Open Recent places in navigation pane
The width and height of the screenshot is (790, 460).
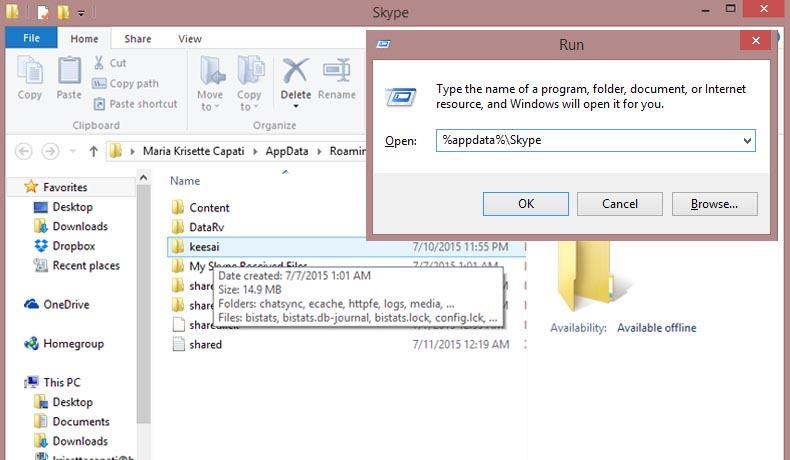[x=86, y=266]
